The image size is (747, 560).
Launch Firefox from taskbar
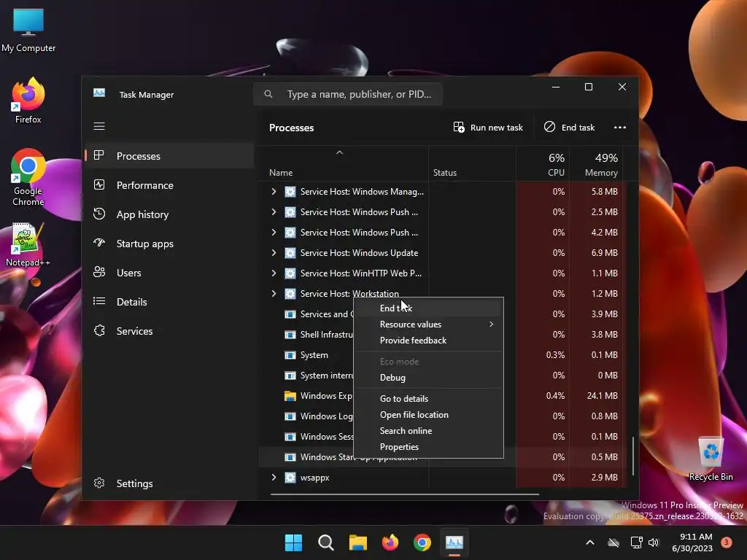[x=390, y=542]
